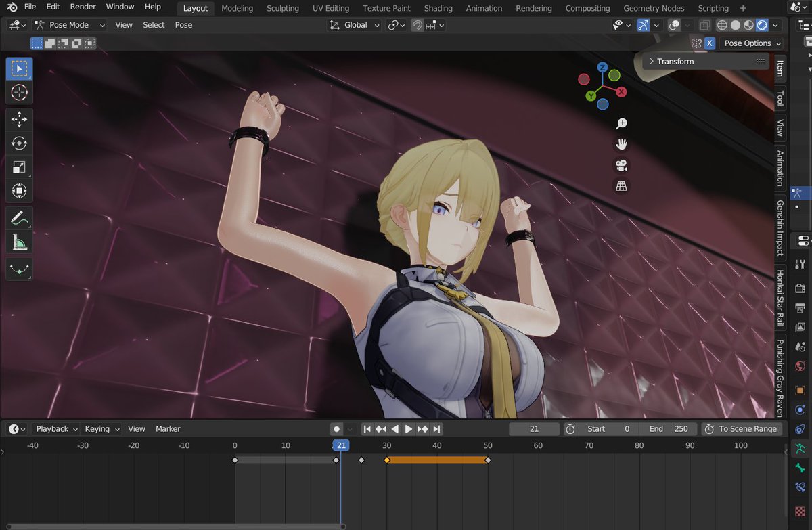
Task: Toggle auto keying record button
Action: click(336, 429)
